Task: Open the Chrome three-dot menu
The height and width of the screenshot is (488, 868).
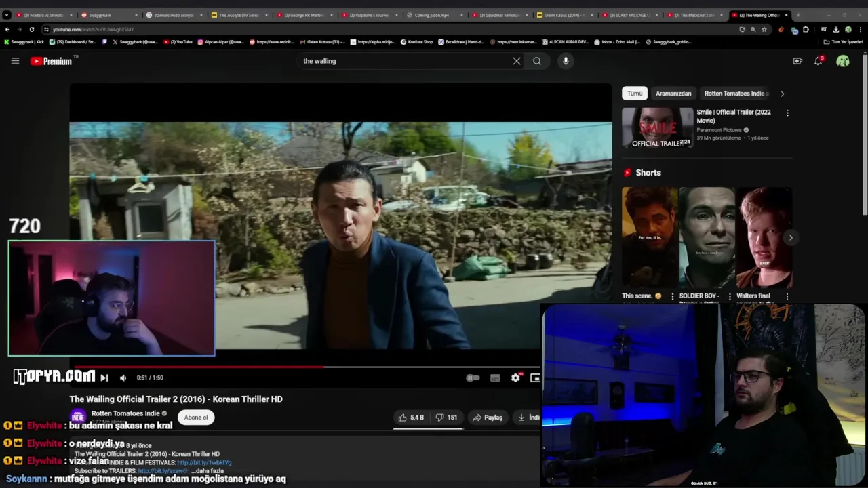Action: (x=860, y=29)
